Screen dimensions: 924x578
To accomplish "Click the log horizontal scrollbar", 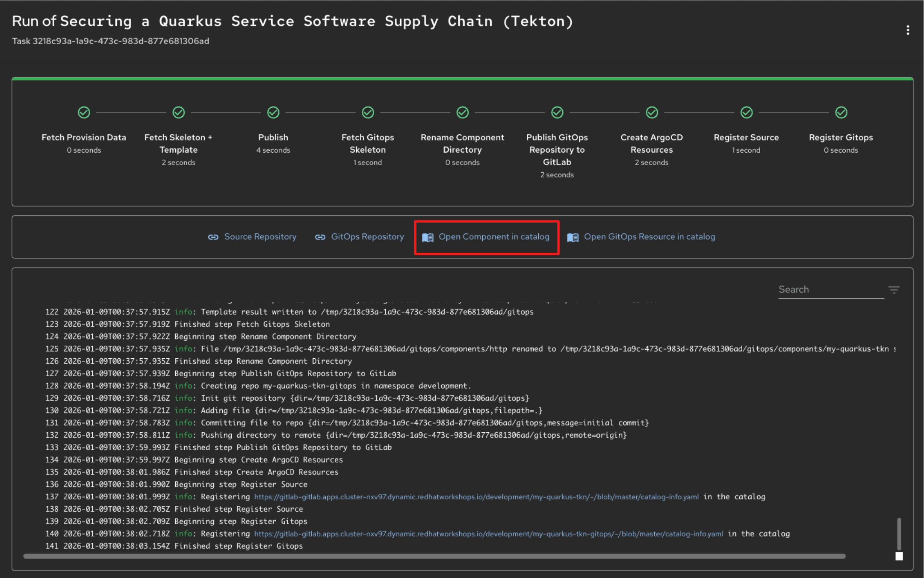I will 434,556.
